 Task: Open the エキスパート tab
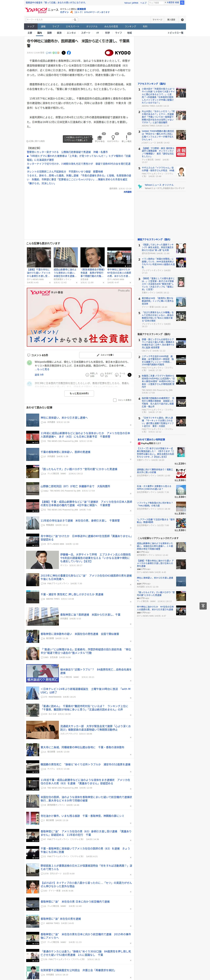coord(72,27)
